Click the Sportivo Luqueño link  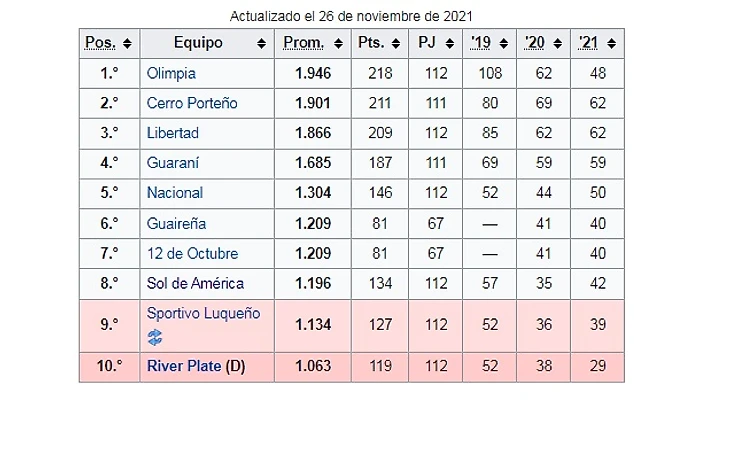pyautogui.click(x=203, y=313)
